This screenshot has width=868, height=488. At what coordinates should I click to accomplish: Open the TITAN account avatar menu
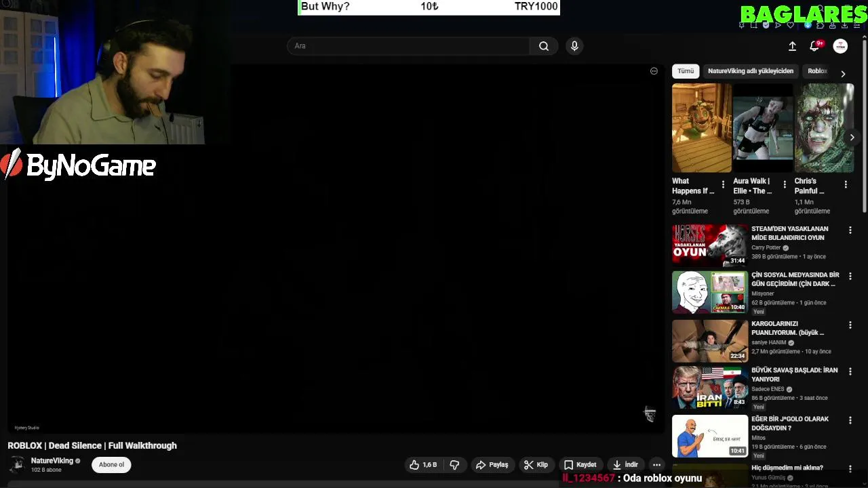pos(840,46)
